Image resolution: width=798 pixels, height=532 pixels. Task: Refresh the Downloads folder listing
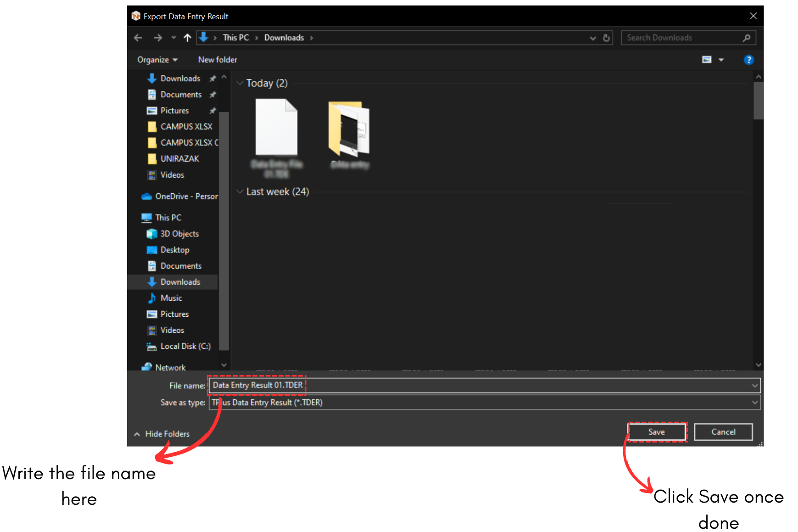(606, 38)
